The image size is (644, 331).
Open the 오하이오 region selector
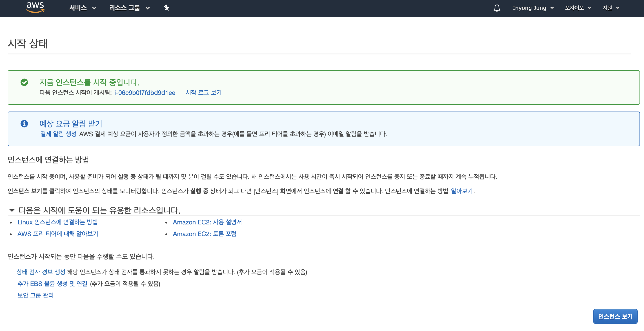point(577,8)
